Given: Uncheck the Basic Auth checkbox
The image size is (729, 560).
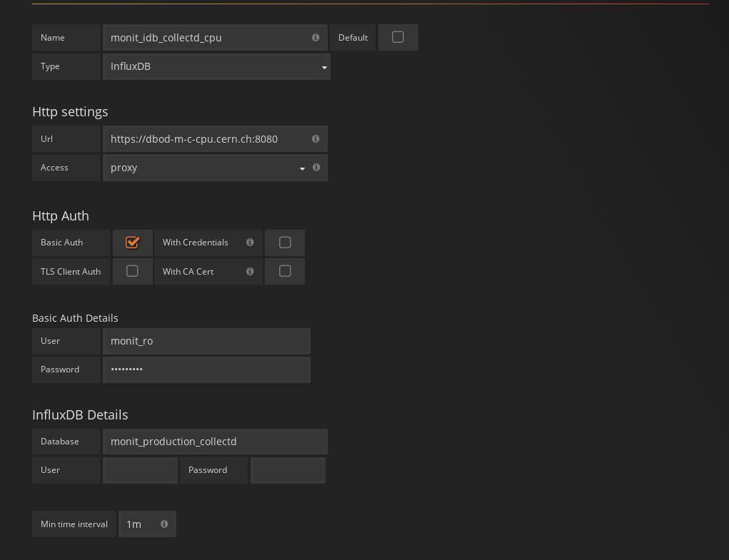Looking at the screenshot, I should pos(132,243).
